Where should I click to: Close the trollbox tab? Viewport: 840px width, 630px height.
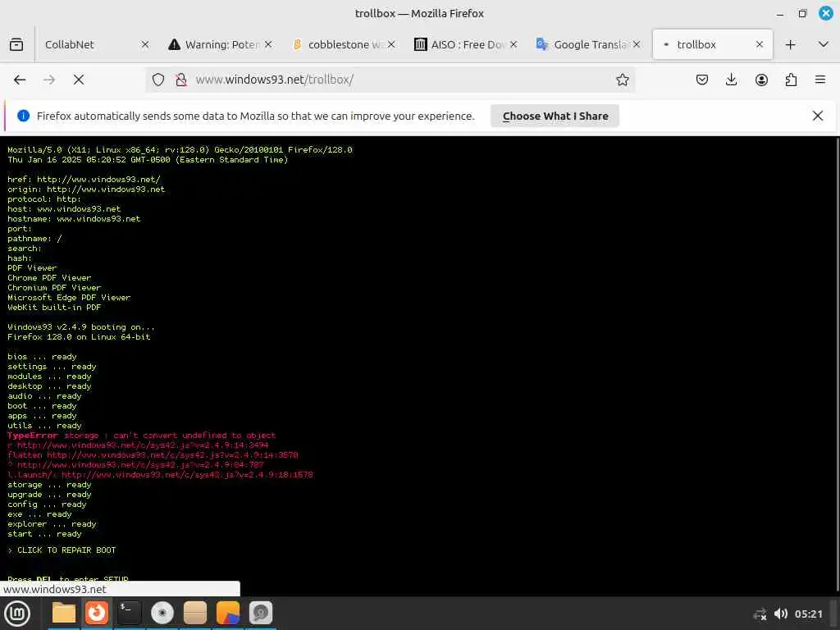[x=759, y=44]
